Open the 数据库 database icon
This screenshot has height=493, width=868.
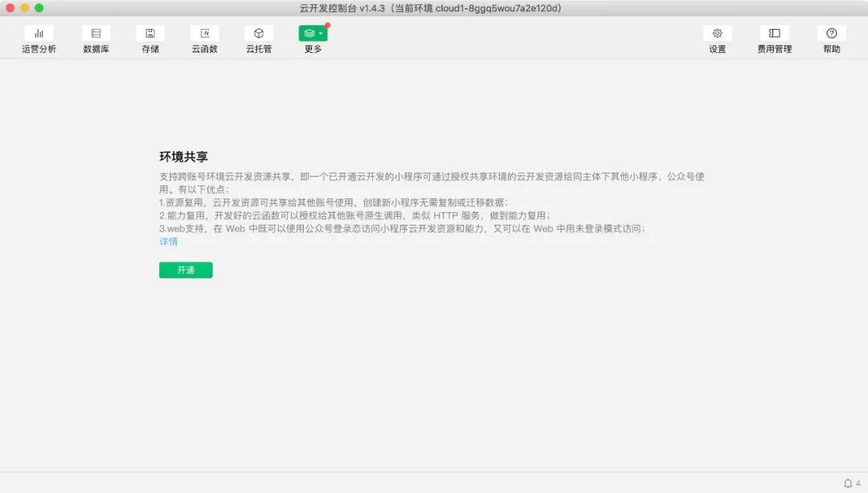click(x=96, y=34)
